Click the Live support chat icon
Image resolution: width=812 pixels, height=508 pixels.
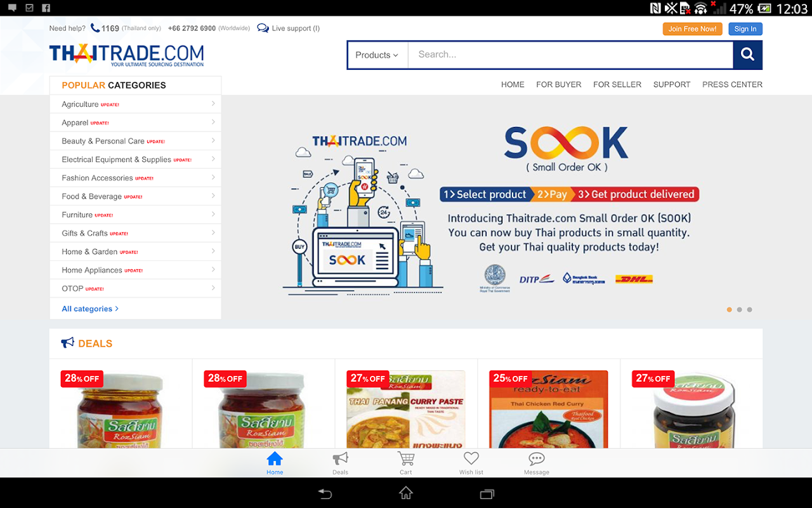263,28
